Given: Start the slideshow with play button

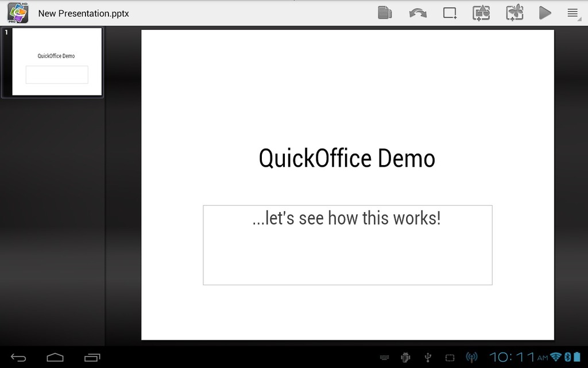Looking at the screenshot, I should 545,13.
